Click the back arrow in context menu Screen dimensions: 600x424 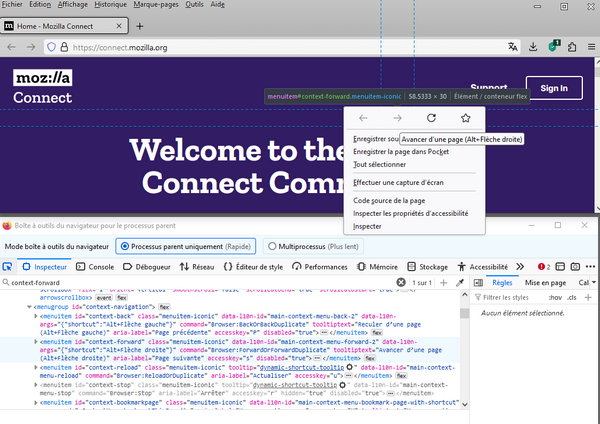(x=363, y=118)
